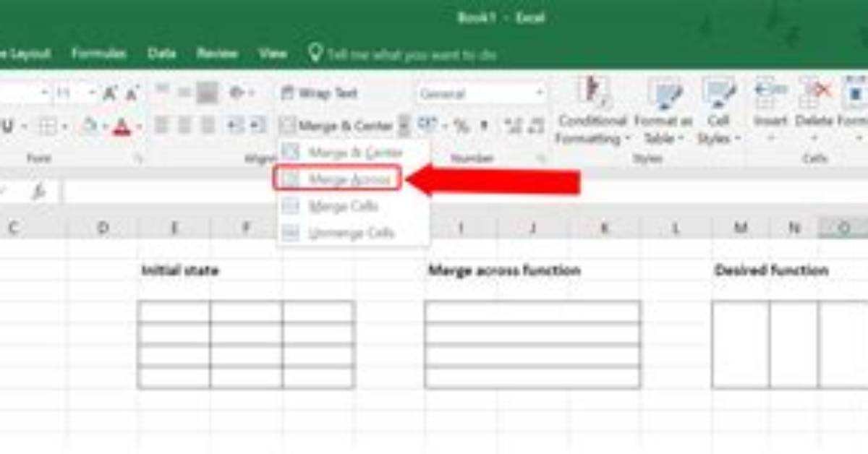
Task: Select column M header
Action: [741, 228]
